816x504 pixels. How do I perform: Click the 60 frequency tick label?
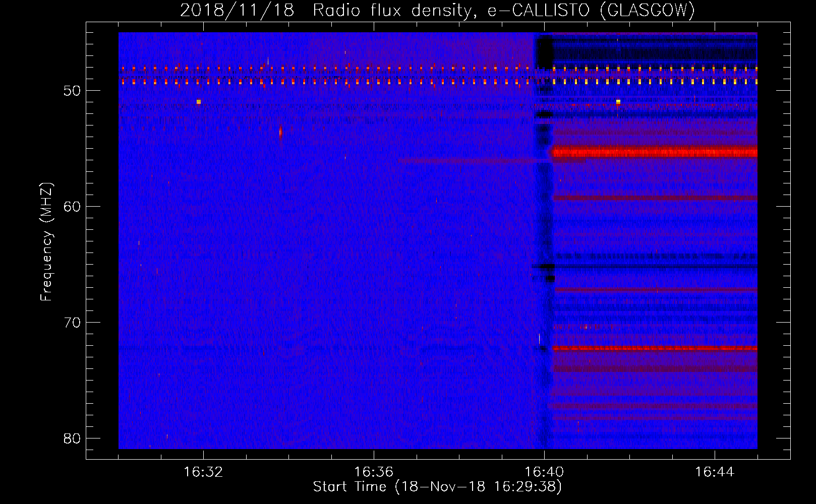(73, 207)
